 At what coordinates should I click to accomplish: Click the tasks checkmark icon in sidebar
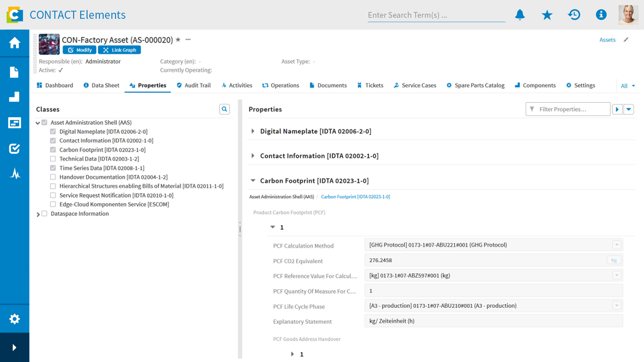(14, 148)
